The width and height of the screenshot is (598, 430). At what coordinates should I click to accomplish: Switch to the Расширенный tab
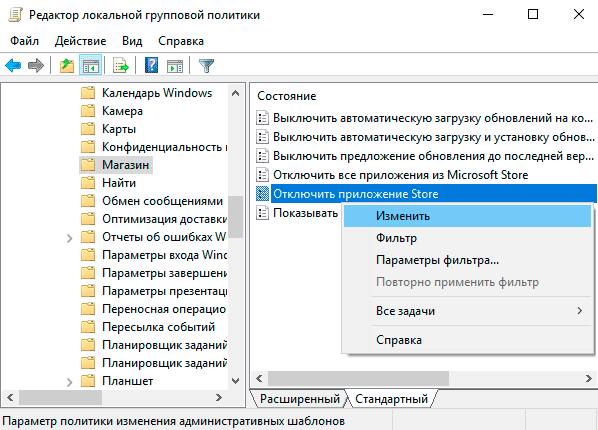[x=300, y=399]
